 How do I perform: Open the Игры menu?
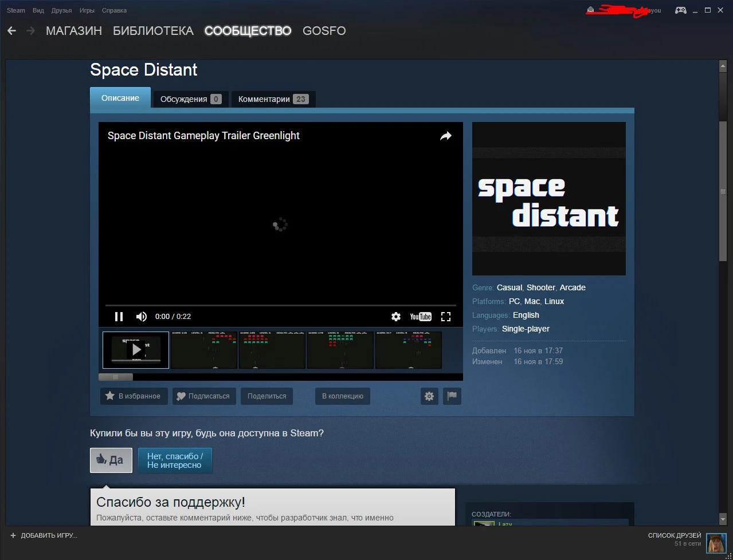87,10
